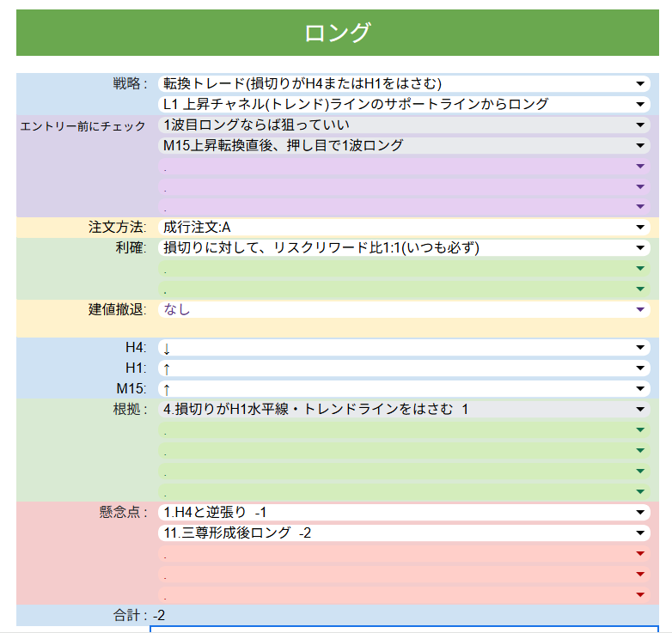This screenshot has height=633, width=672.
Task: Click the blue-outlined cell below 合計
Action: tap(404, 630)
